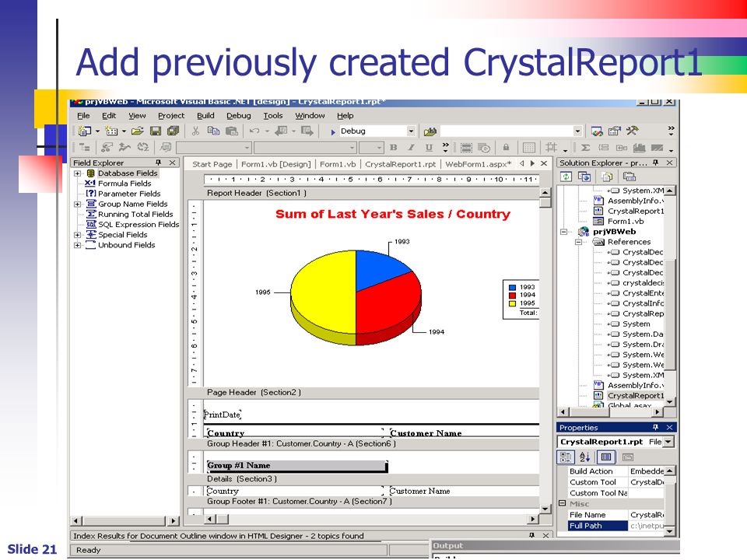Collapse the References node
The image size is (747, 560).
(578, 242)
